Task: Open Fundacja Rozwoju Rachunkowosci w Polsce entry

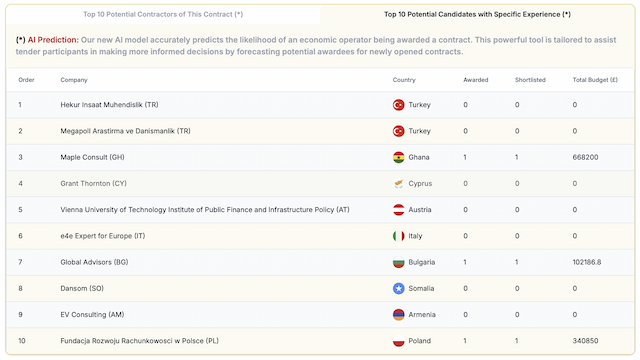Action: tap(140, 341)
